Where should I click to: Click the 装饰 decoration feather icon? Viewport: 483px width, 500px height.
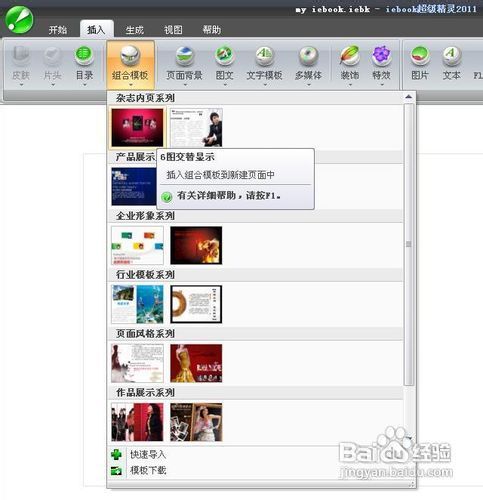350,56
